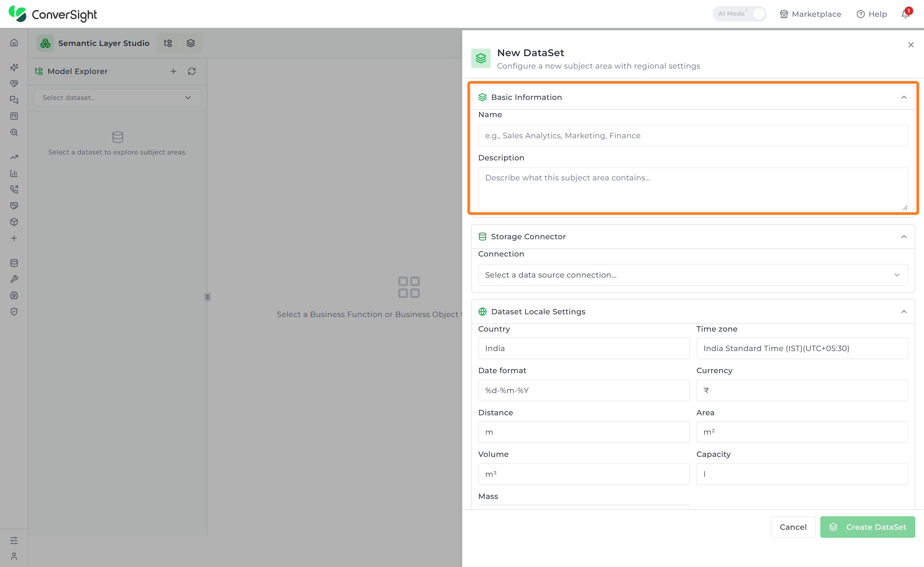Click the Time zone field
Screen dimensions: 924x567
click(802, 348)
